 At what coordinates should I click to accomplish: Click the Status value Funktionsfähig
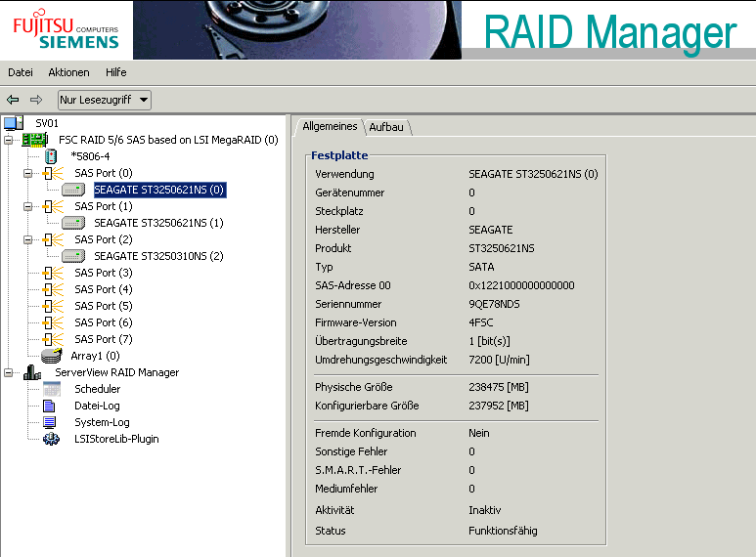point(503,531)
